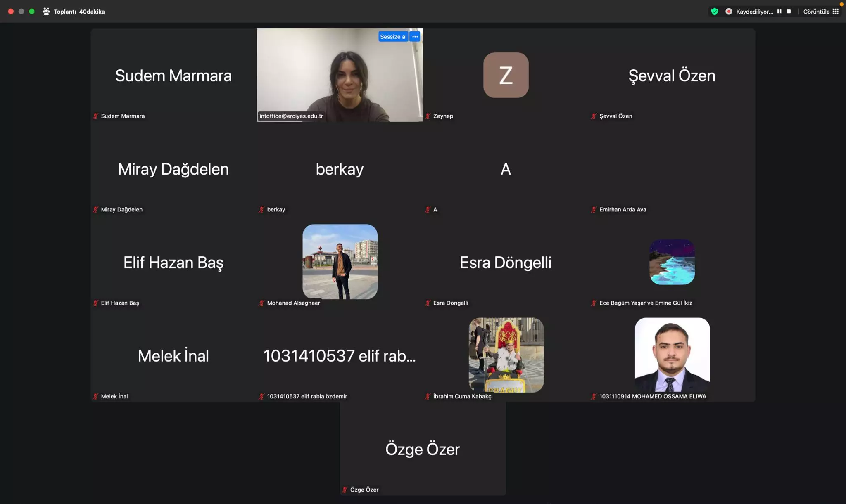Click the muted mic icon for participant A

point(428,209)
